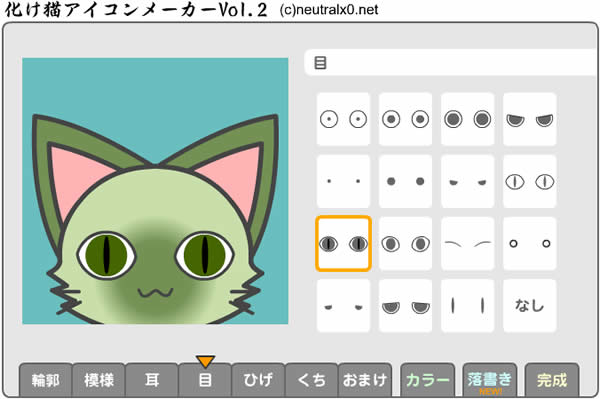Screen dimensions: 600x399
Task: Choose white eyes with thin vertical slits
Action: pos(530,181)
